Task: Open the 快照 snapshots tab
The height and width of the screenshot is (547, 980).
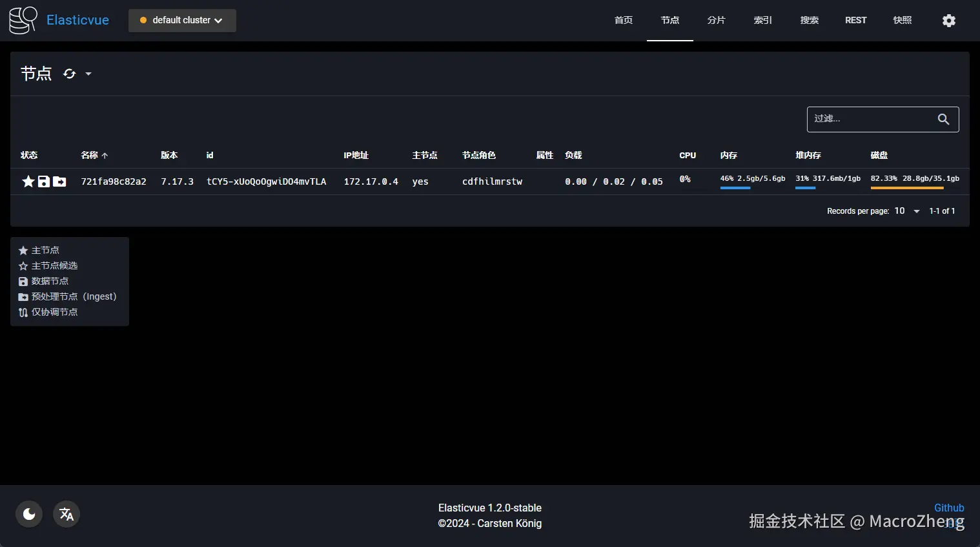Action: tap(903, 21)
